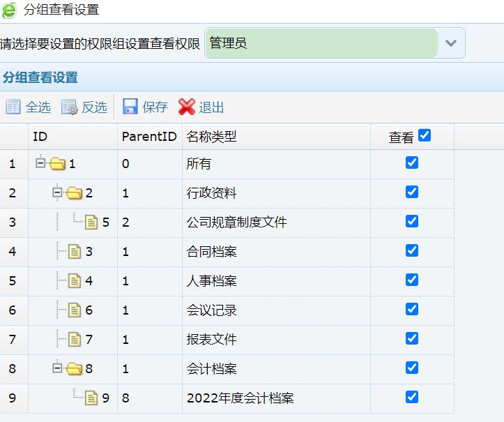Click the folder icon for ID 2
The image size is (504, 422).
(74, 193)
